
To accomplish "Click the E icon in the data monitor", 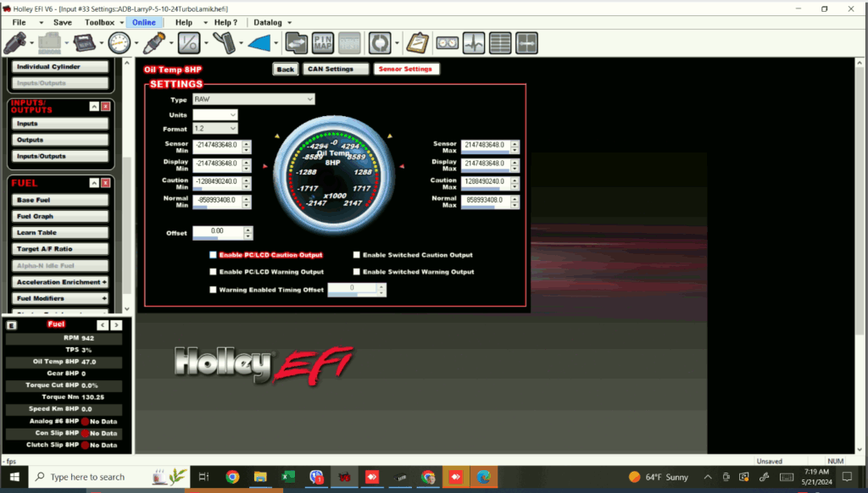I will [12, 325].
